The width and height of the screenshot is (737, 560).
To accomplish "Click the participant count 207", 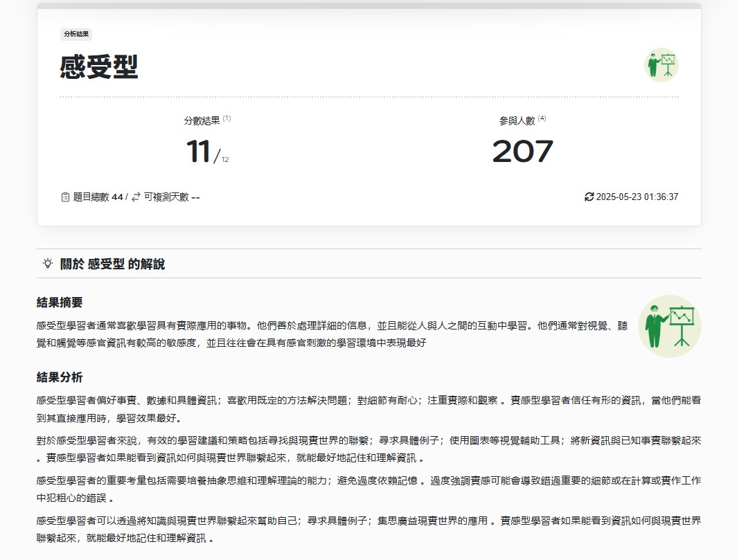I will point(522,152).
